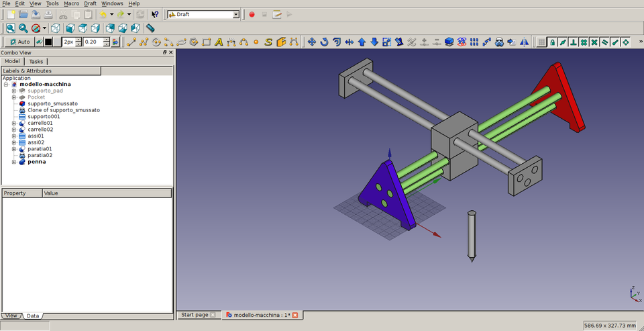
Task: Select the Draft Point tool
Action: click(x=256, y=42)
